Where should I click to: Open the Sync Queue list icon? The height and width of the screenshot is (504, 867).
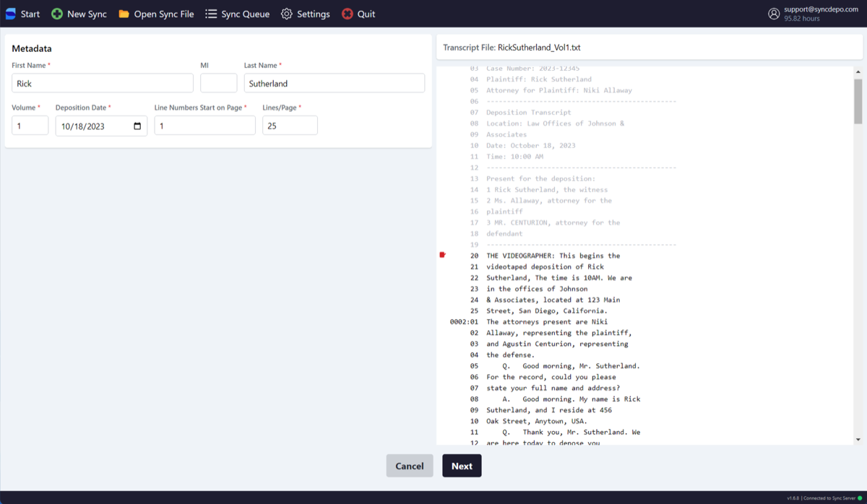pos(211,14)
